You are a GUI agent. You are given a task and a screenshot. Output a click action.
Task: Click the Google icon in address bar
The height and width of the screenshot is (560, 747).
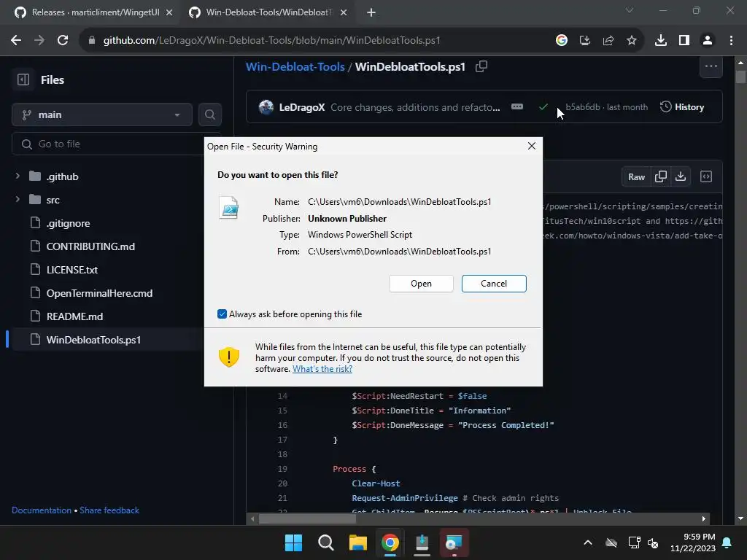coord(562,41)
